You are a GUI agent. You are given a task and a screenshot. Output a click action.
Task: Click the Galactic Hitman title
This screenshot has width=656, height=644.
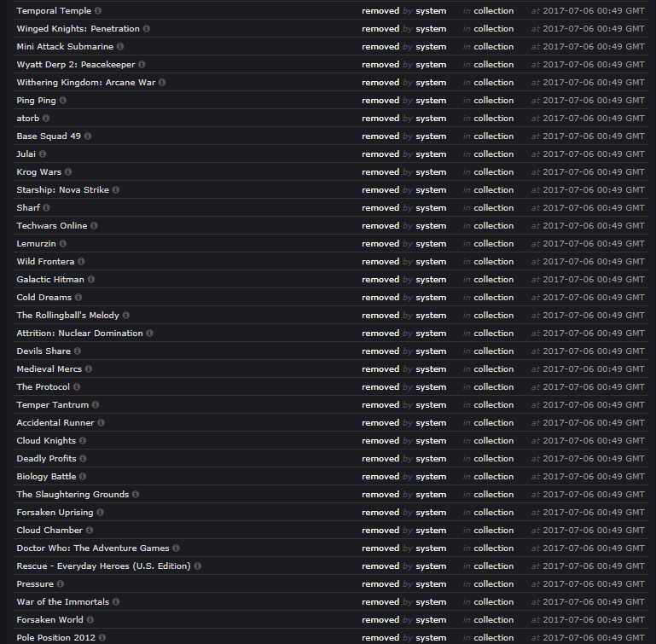pos(50,280)
